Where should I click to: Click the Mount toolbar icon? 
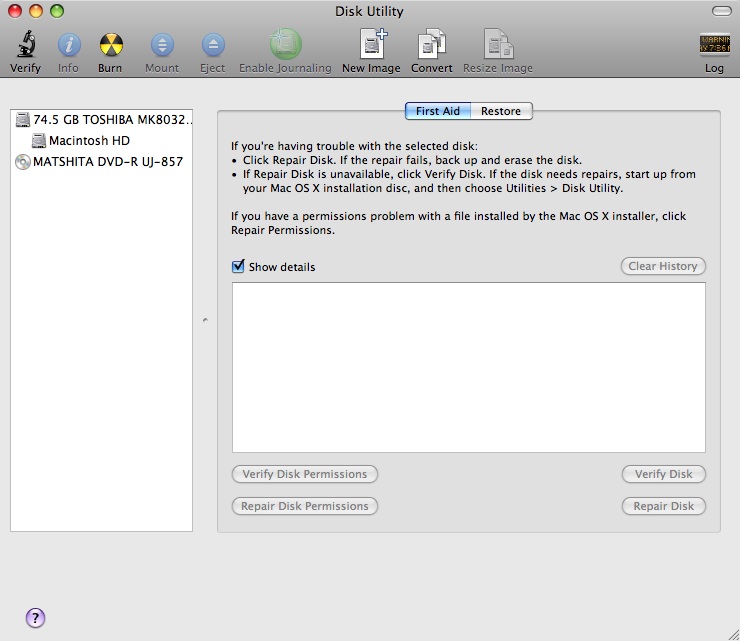(x=162, y=45)
